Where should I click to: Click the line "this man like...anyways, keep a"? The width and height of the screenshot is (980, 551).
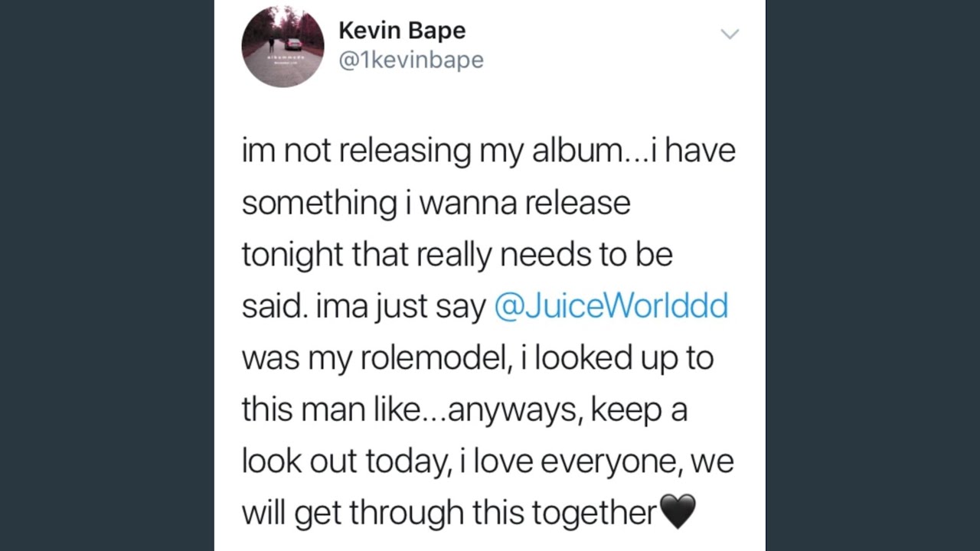[x=465, y=410]
